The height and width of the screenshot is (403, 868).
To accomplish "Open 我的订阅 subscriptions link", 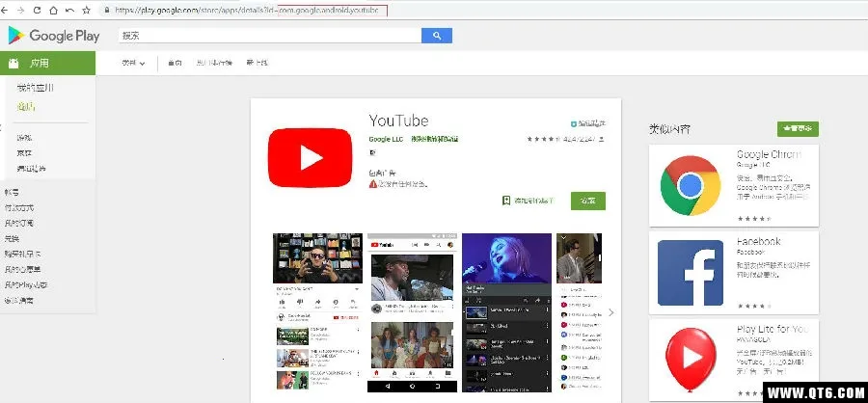I will [x=19, y=223].
